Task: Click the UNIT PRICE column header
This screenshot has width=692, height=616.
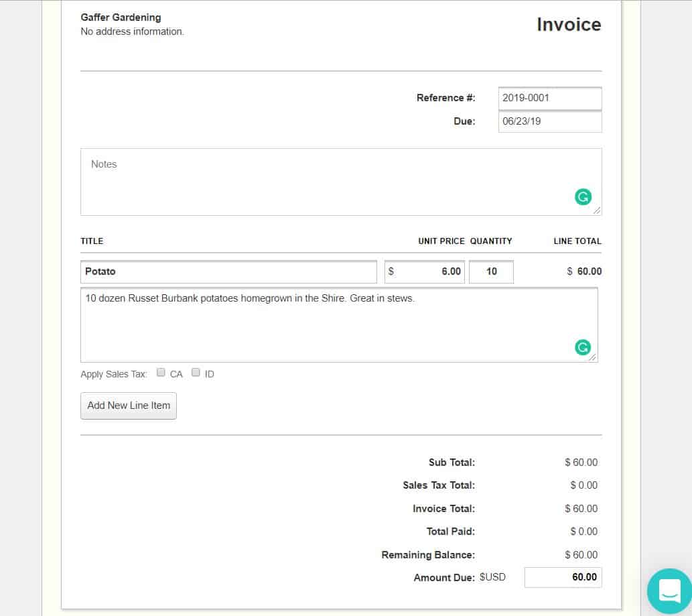Action: click(x=441, y=241)
